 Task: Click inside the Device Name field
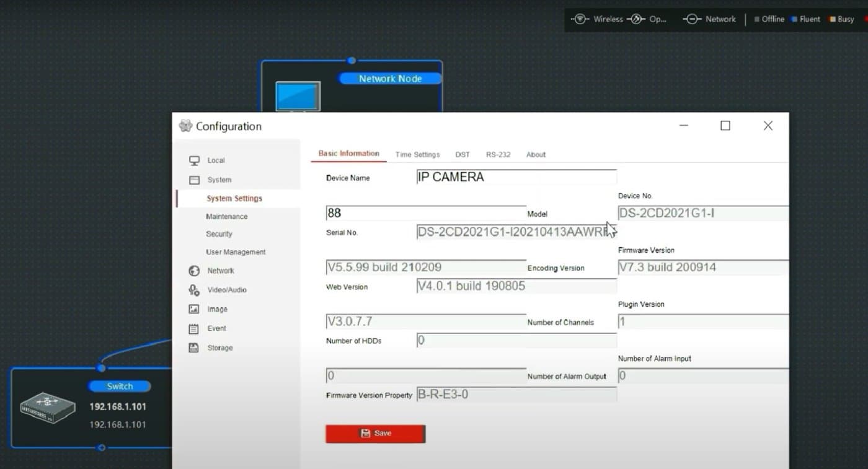[516, 177]
